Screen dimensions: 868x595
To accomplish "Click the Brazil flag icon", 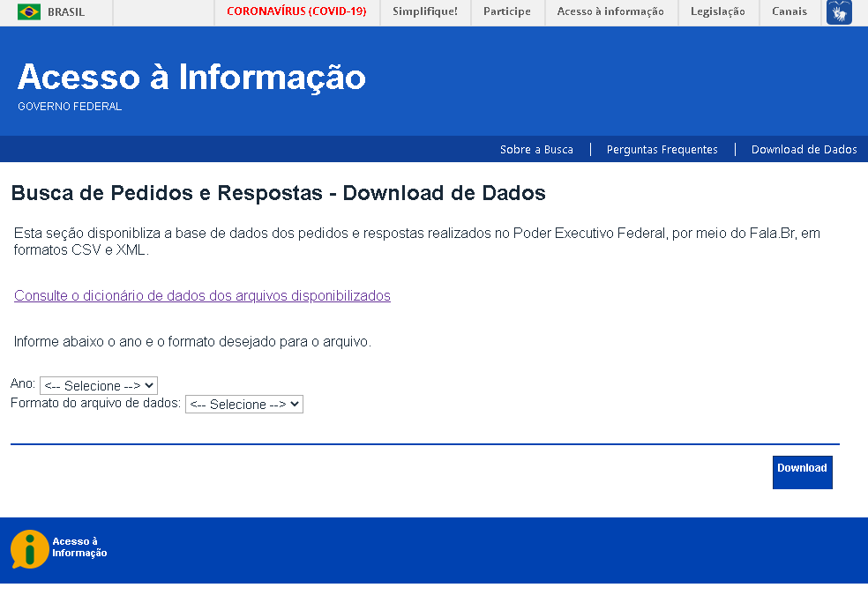I will coord(29,11).
